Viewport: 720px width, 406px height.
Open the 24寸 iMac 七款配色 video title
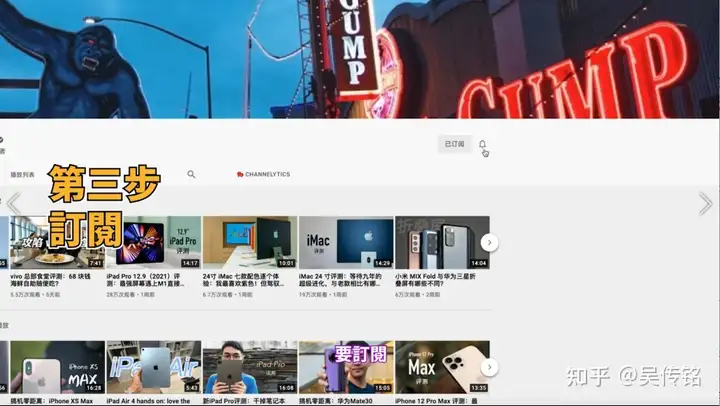click(x=244, y=280)
